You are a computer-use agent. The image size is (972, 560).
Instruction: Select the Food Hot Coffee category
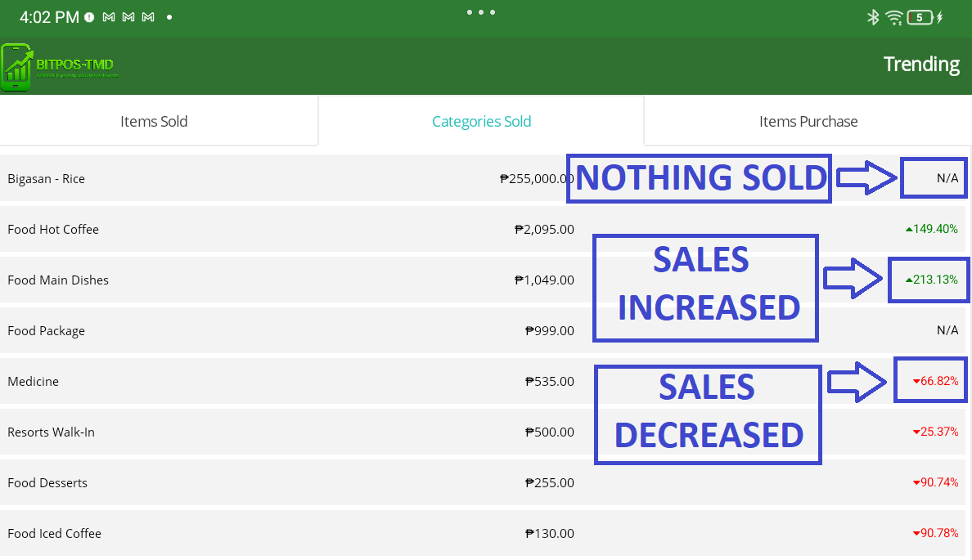coord(53,230)
